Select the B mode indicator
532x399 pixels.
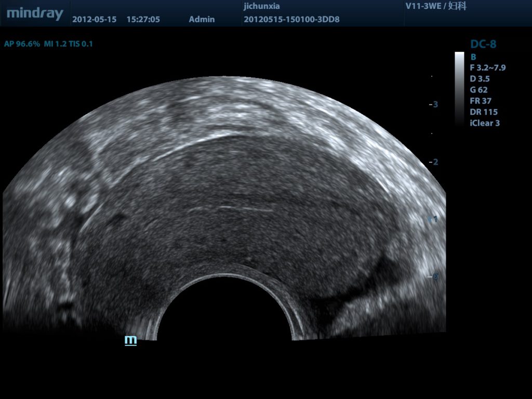pyautogui.click(x=473, y=57)
